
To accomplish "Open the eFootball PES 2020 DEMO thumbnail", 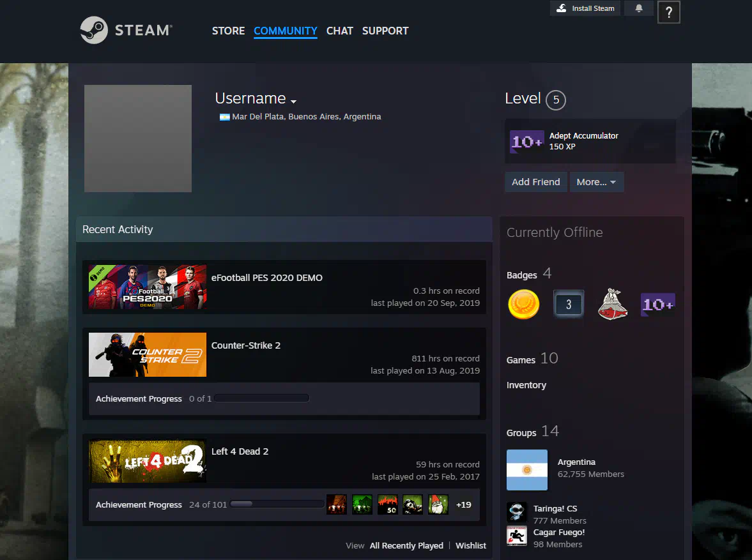I will coord(148,287).
